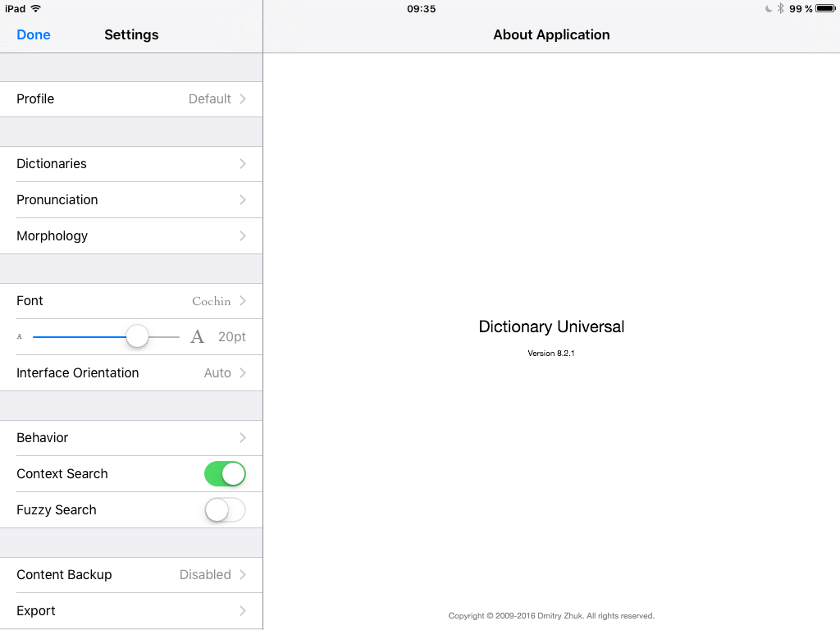The width and height of the screenshot is (840, 630).
Task: Click the font size slider thumb
Action: 137,336
